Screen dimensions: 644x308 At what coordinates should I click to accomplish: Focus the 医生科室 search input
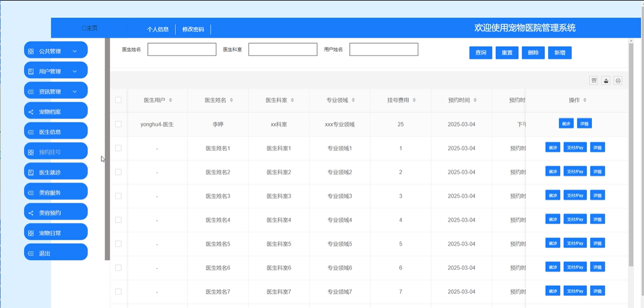click(283, 49)
